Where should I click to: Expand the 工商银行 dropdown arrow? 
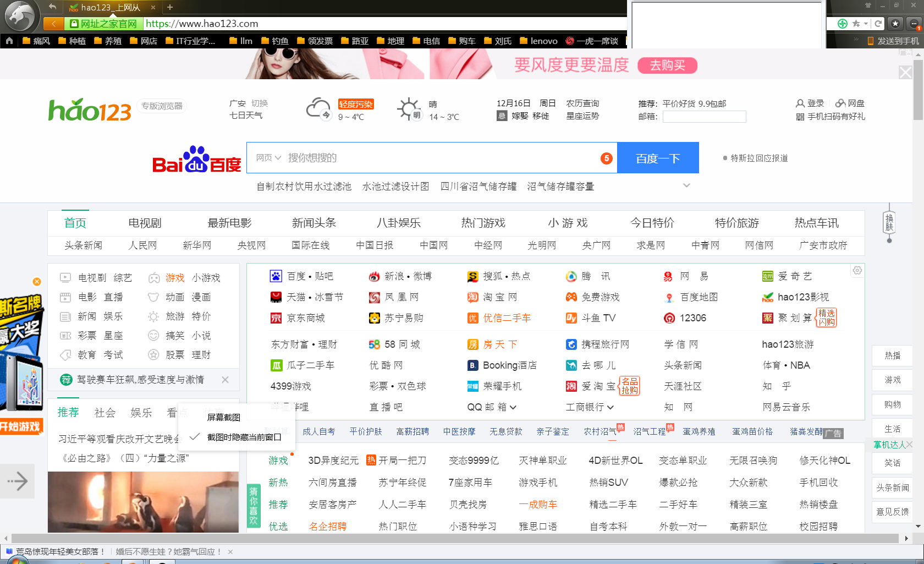(x=610, y=407)
